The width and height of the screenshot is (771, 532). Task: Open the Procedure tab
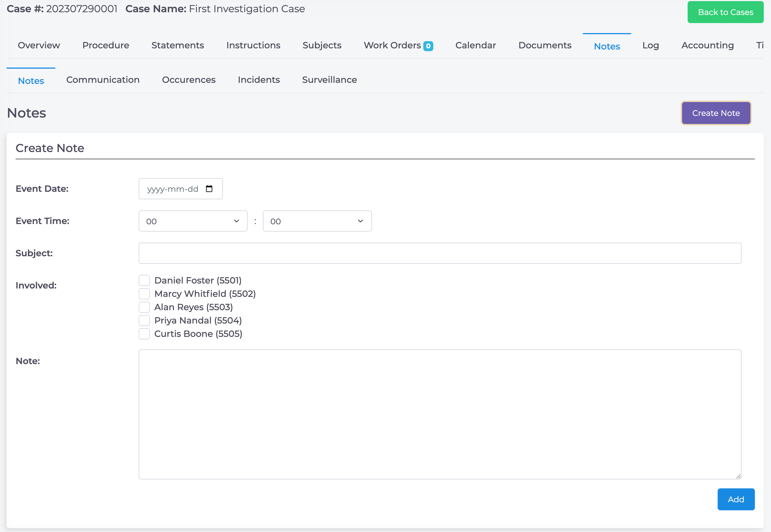pos(106,45)
